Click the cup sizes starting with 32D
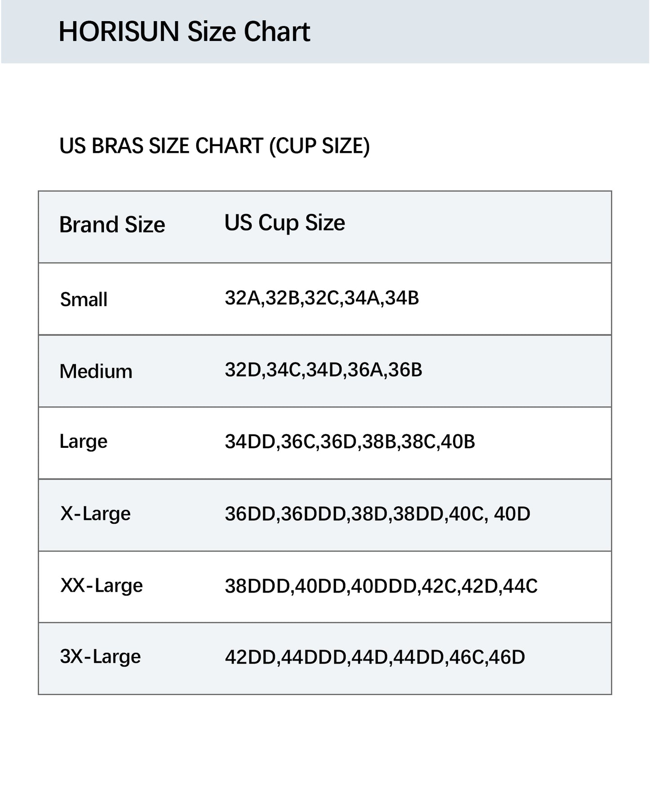The width and height of the screenshot is (650, 812). coord(323,370)
